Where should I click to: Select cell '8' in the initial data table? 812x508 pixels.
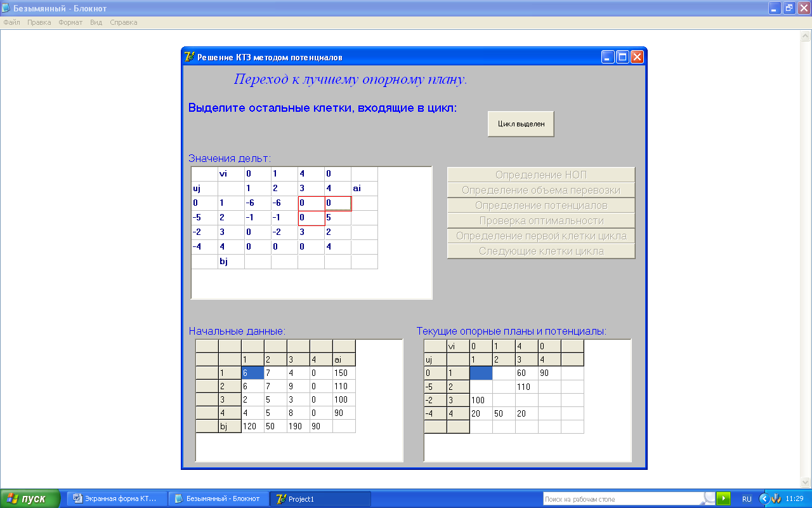298,413
